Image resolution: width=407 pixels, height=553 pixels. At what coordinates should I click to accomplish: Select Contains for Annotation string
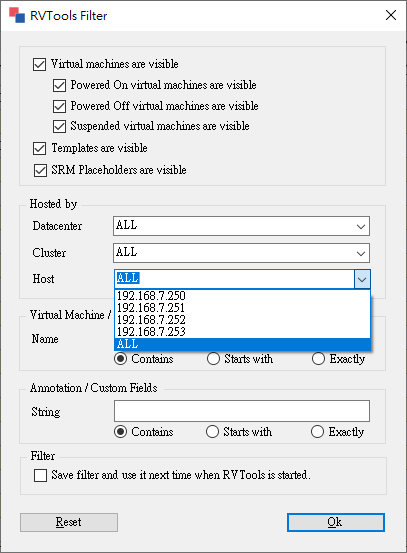click(121, 432)
